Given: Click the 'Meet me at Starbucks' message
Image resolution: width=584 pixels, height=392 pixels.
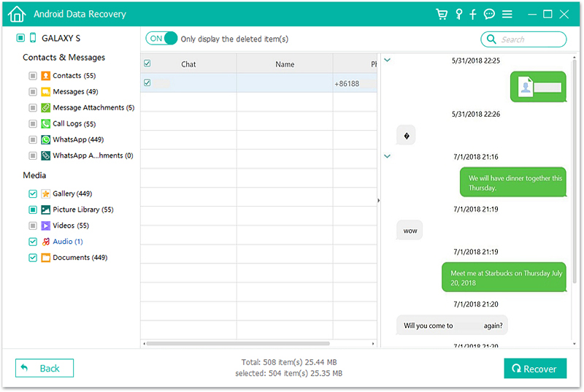Looking at the screenshot, I should 504,277.
